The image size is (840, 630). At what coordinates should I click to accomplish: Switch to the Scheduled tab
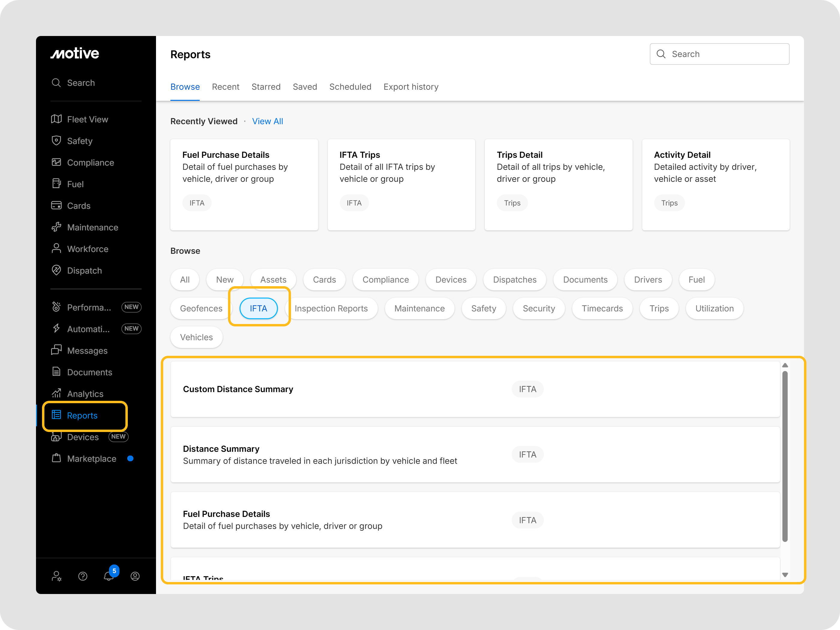pos(350,87)
